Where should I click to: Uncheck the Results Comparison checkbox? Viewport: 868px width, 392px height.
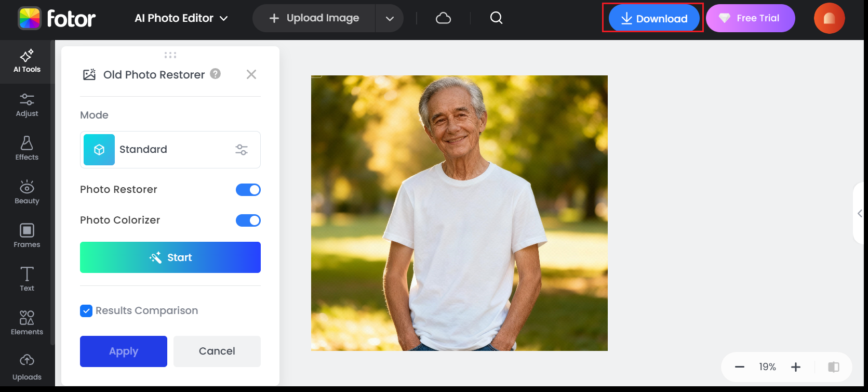point(86,311)
